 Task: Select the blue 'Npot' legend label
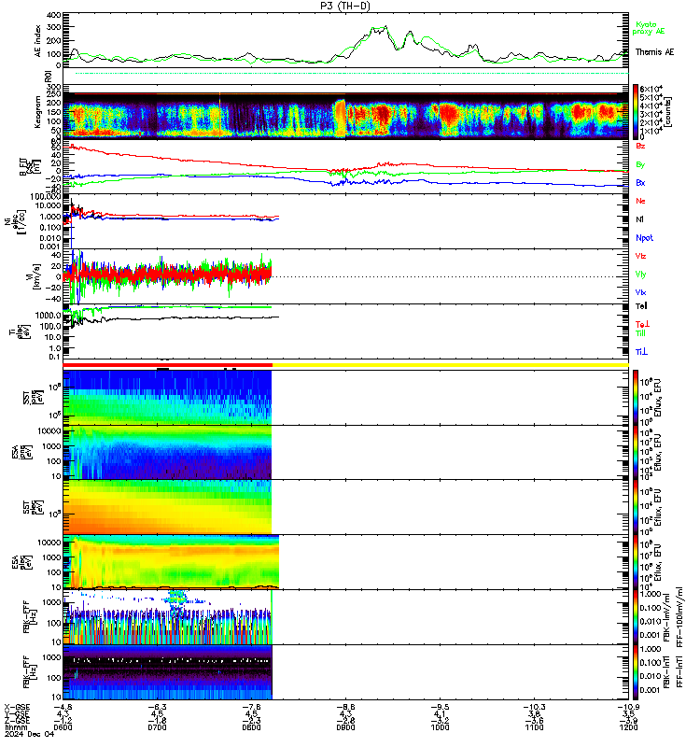coord(644,238)
